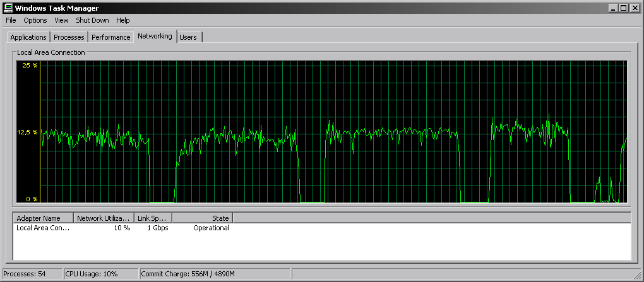Minimize the Task Manager window
Screen dimensions: 644x282
613,8
